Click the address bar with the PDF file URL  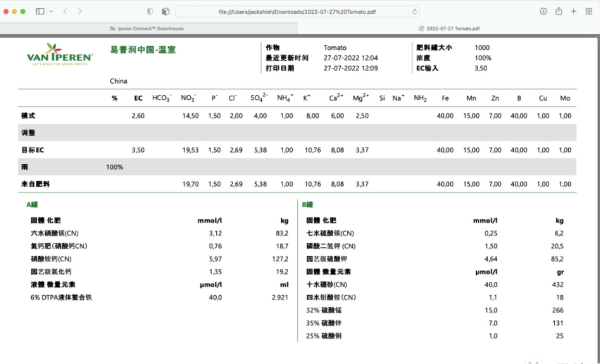point(297,12)
